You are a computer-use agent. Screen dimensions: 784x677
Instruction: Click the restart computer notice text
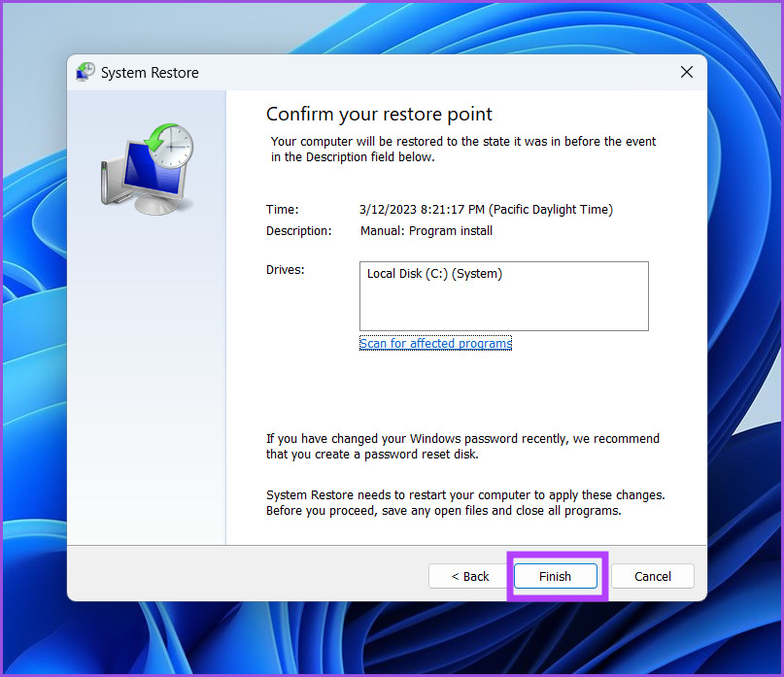[x=465, y=502]
